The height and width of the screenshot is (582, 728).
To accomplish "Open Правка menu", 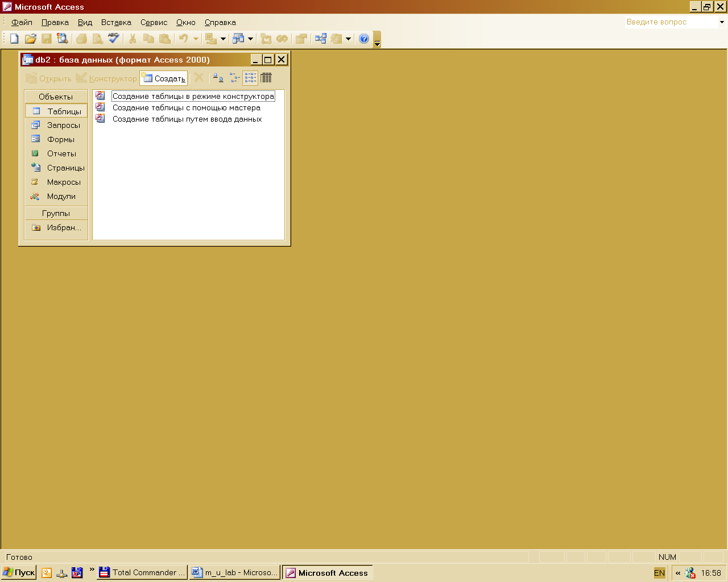I will click(55, 22).
